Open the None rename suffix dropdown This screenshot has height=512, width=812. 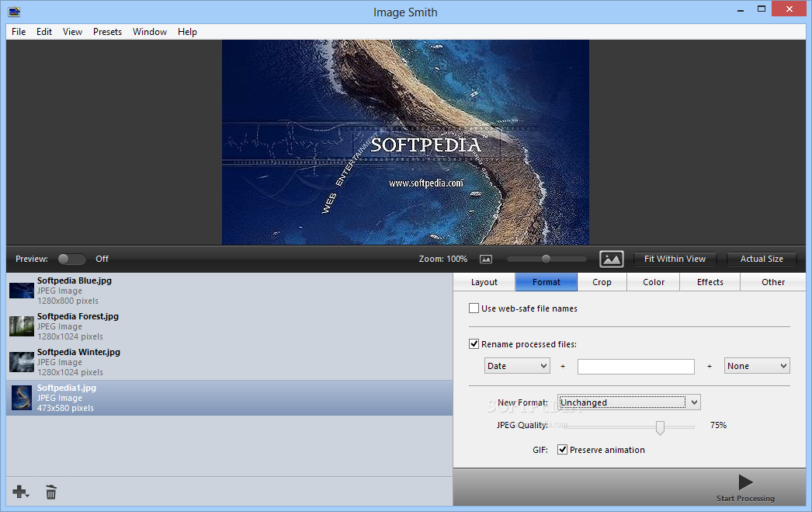tap(757, 366)
